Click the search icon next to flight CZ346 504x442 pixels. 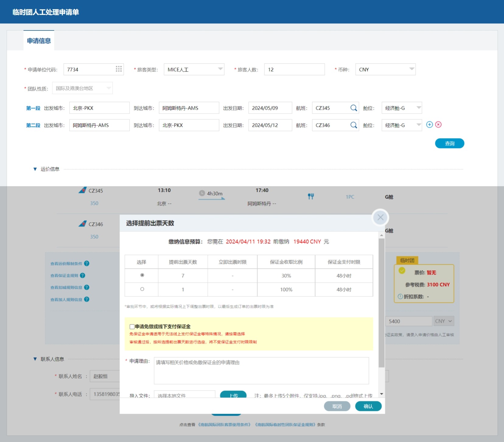point(353,125)
